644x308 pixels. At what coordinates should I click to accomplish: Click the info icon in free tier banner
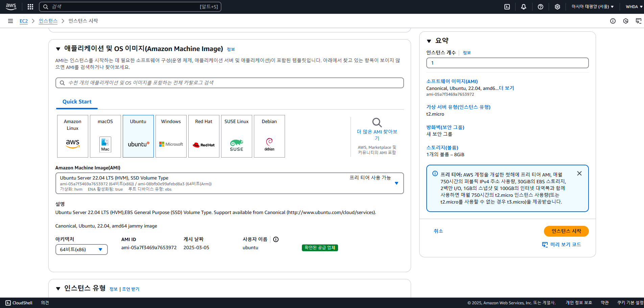(435, 173)
